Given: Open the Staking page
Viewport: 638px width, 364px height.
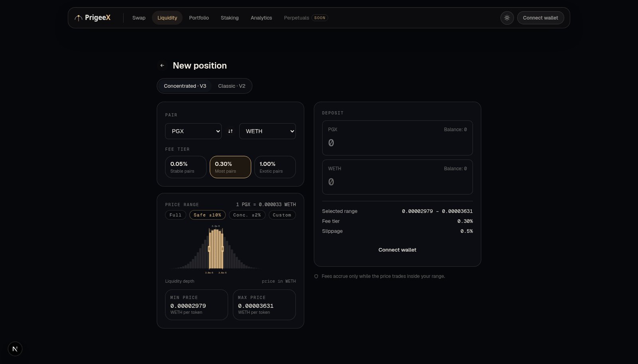Looking at the screenshot, I should click(230, 18).
